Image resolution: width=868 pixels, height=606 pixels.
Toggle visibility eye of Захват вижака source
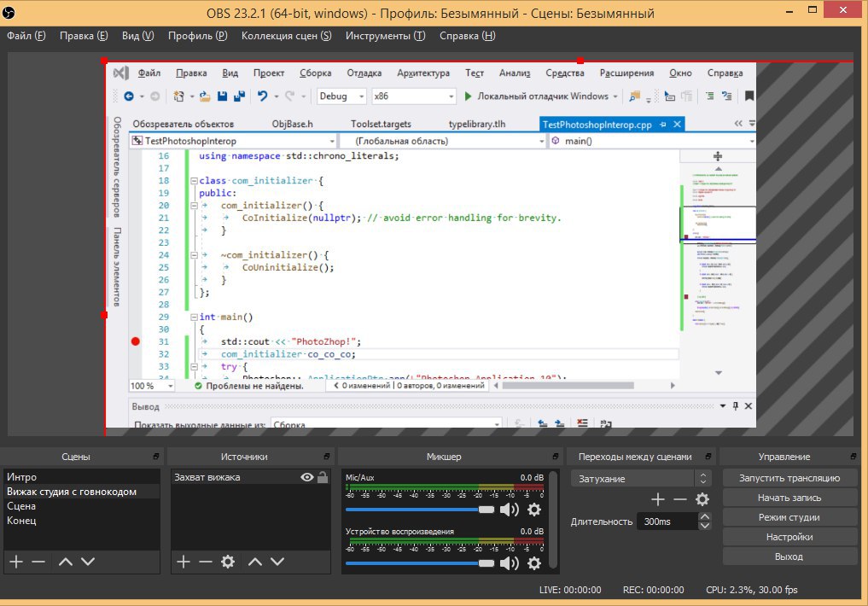(307, 477)
